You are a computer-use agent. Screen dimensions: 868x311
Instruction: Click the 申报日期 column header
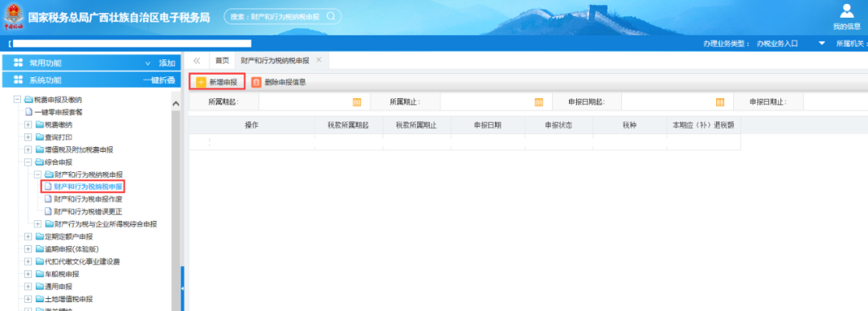pos(488,125)
